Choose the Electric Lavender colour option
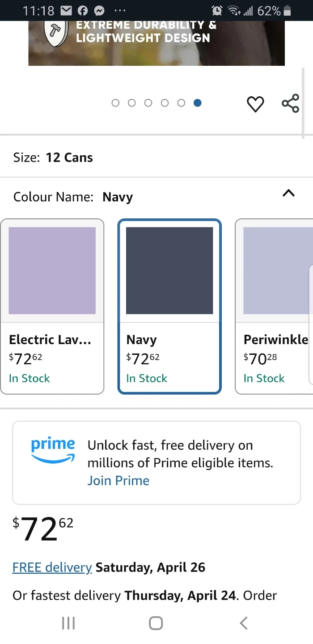This screenshot has width=313, height=644. 52,307
